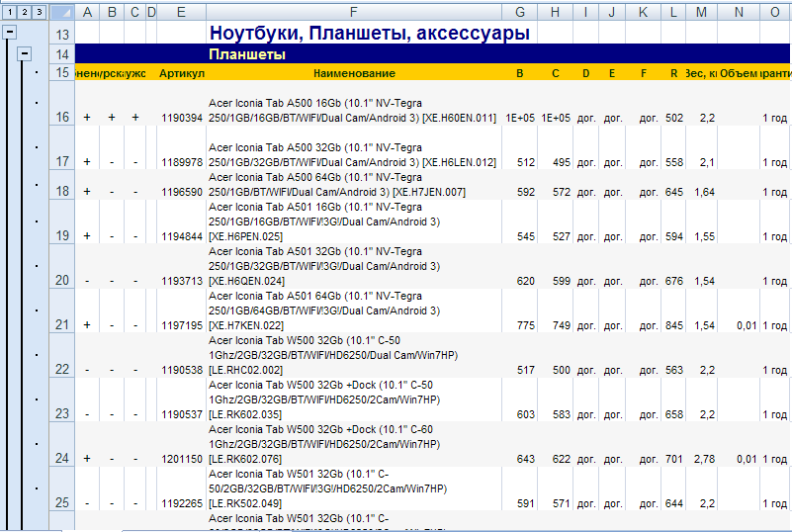This screenshot has width=792, height=532.
Task: Click article number 1192265
Action: point(182,503)
